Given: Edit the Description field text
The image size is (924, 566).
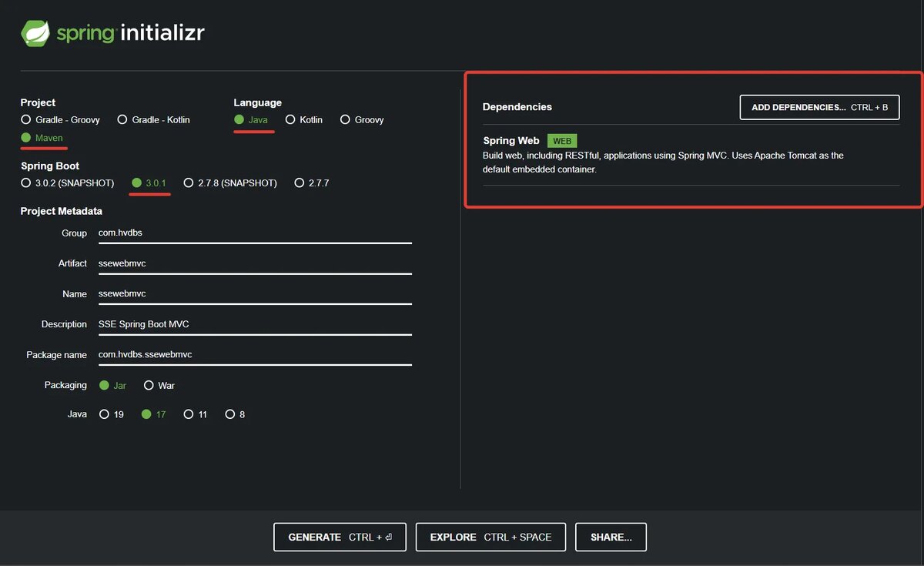Looking at the screenshot, I should pos(255,324).
